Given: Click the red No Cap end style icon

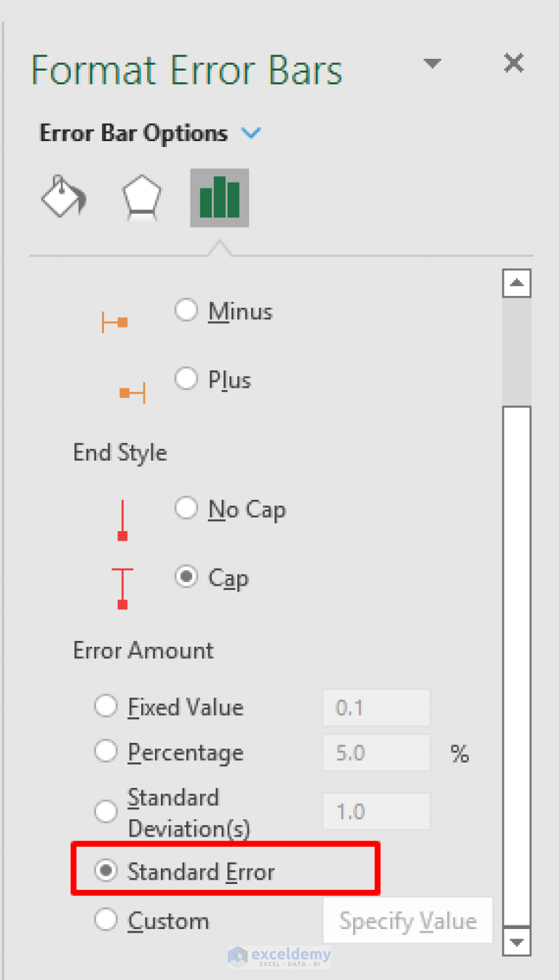Looking at the screenshot, I should pos(122,519).
